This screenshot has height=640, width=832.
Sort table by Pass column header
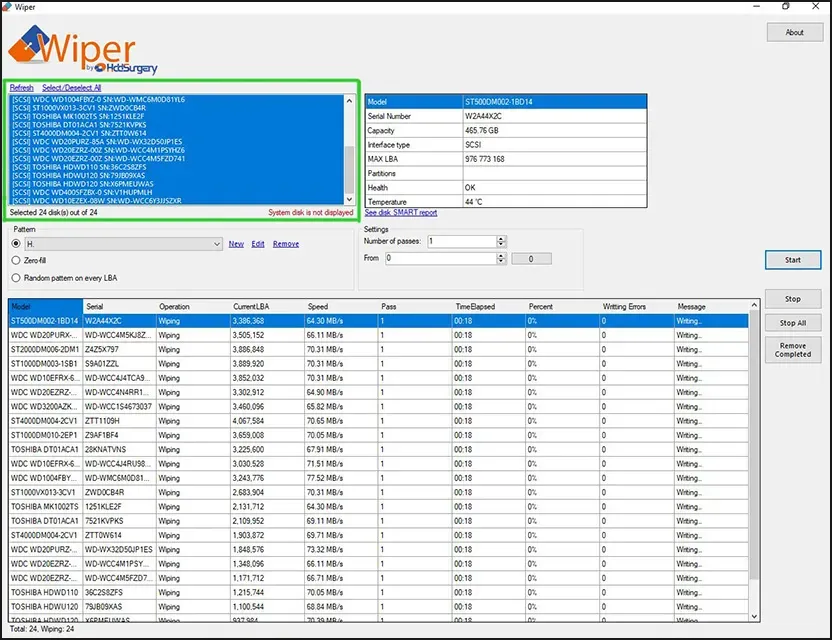(415, 307)
